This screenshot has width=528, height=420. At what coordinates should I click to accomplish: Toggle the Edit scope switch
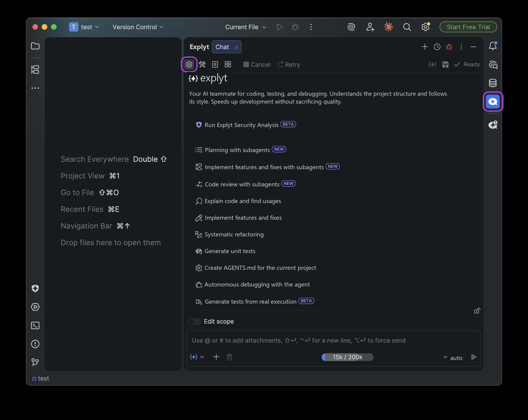point(194,321)
